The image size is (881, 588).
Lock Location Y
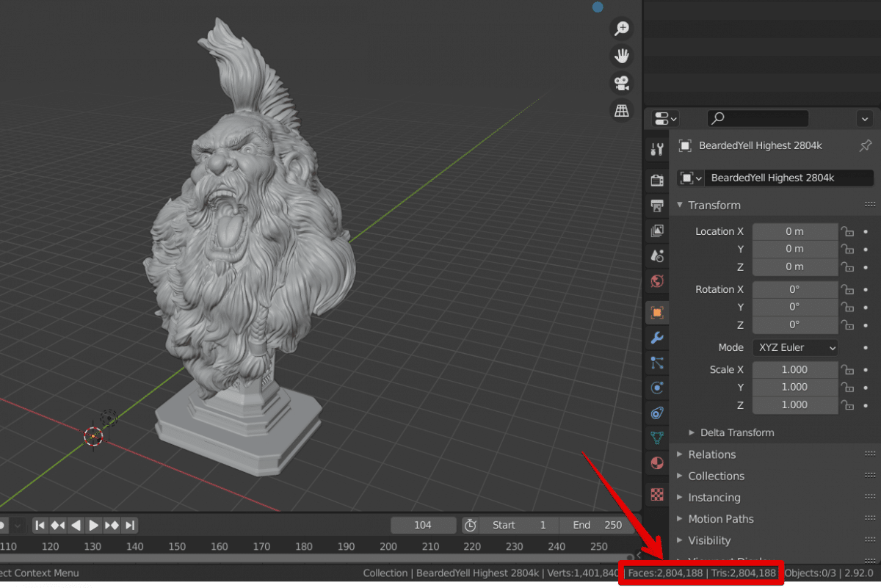pyautogui.click(x=847, y=249)
